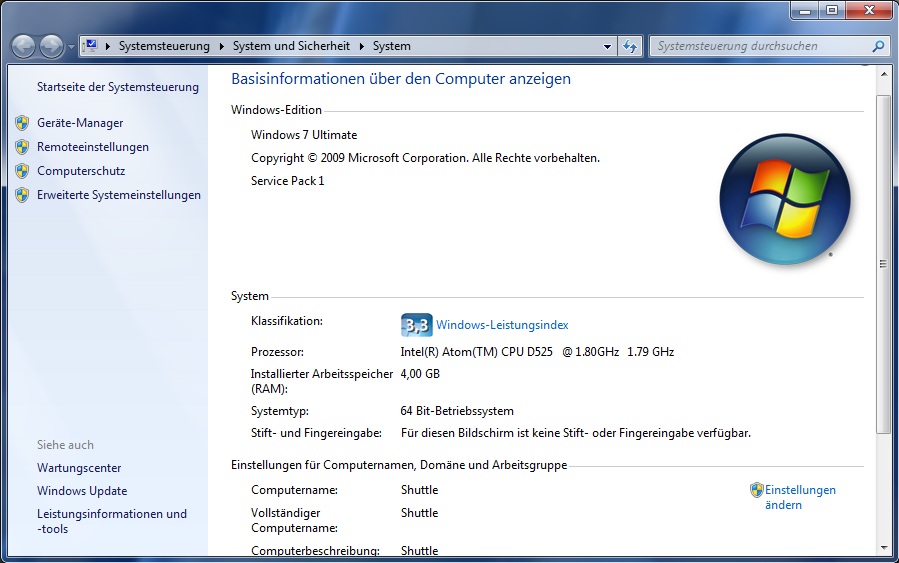899x563 pixels.
Task: Open Wartungscenter link
Action: coord(79,468)
